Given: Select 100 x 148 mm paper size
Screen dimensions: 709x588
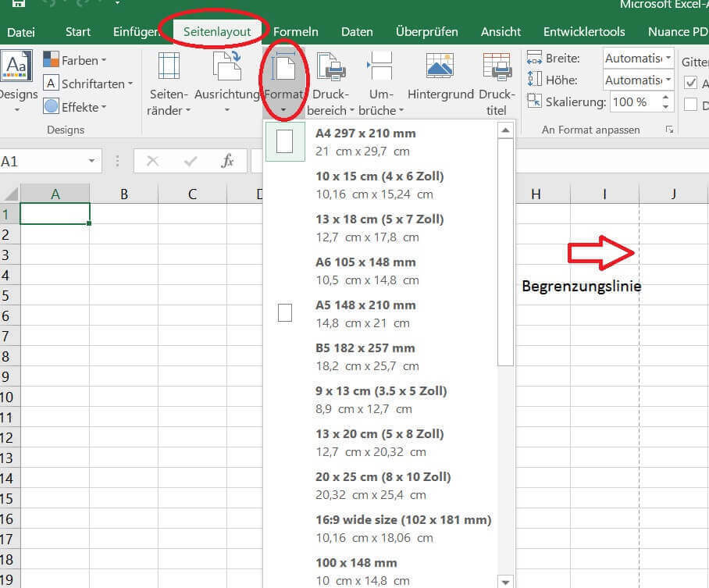Looking at the screenshot, I should coord(381,571).
